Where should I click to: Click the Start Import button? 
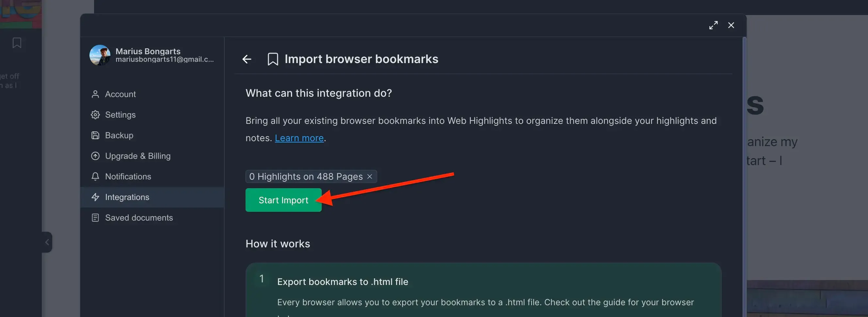click(x=283, y=200)
